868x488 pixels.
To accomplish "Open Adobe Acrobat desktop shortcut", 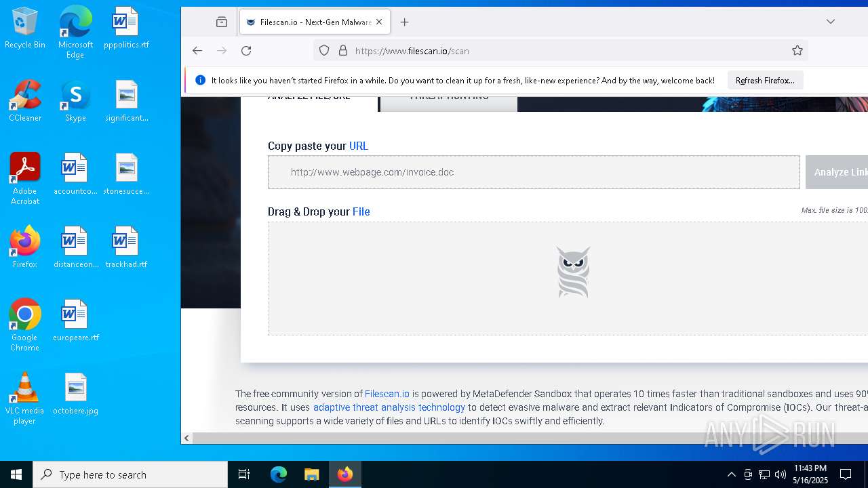I will 25,179.
